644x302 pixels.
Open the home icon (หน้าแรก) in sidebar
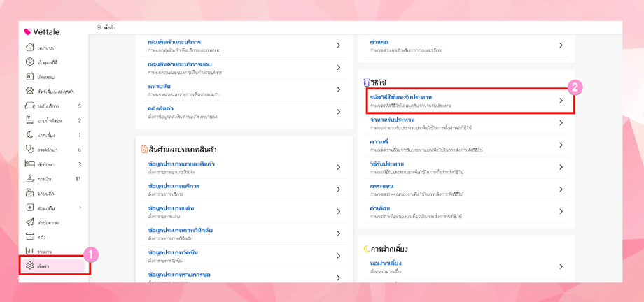tap(30, 48)
